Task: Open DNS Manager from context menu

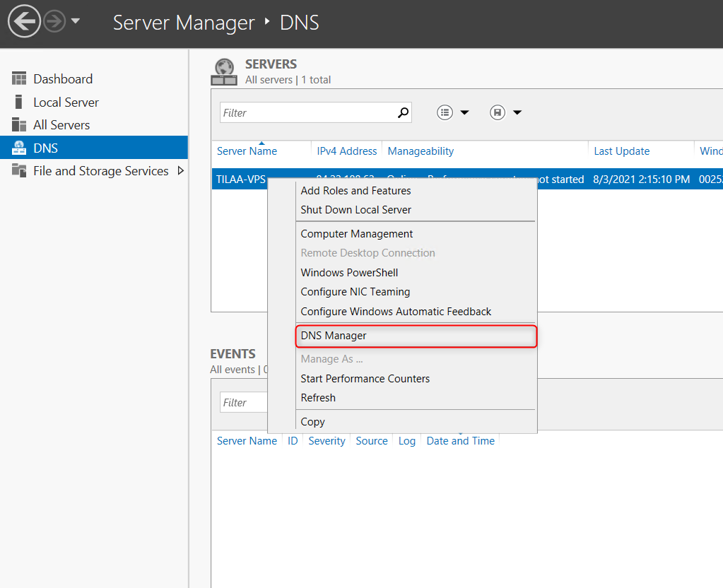Action: pos(416,336)
